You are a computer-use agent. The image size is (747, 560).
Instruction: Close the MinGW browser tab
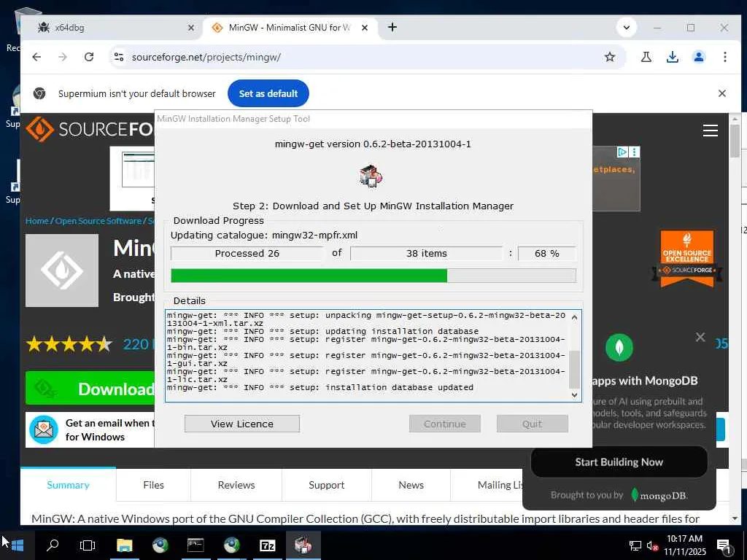(365, 28)
